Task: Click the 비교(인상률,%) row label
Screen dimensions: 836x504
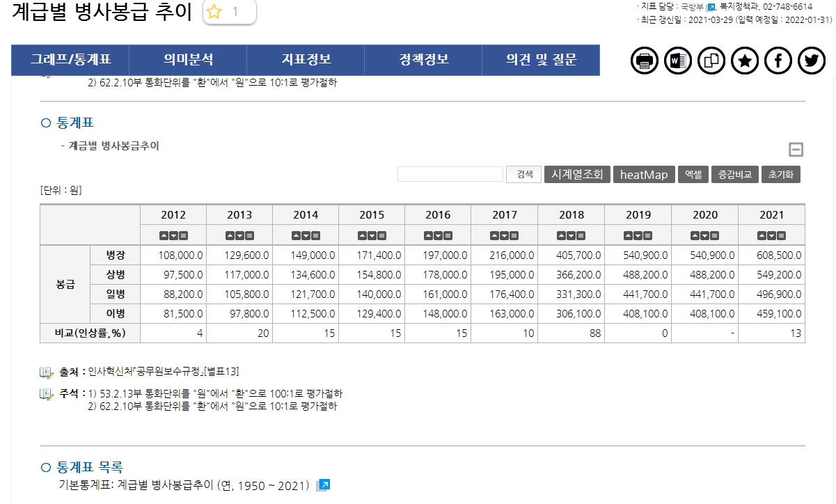Action: coord(90,333)
